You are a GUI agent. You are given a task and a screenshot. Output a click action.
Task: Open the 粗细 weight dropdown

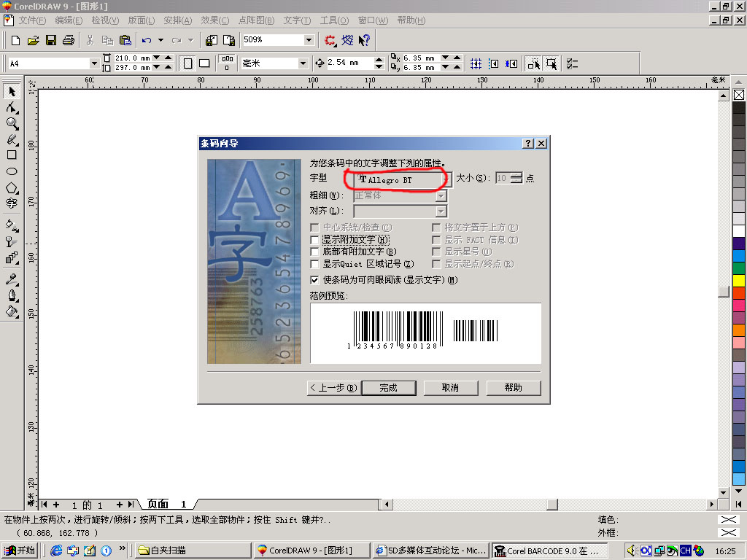coord(441,195)
